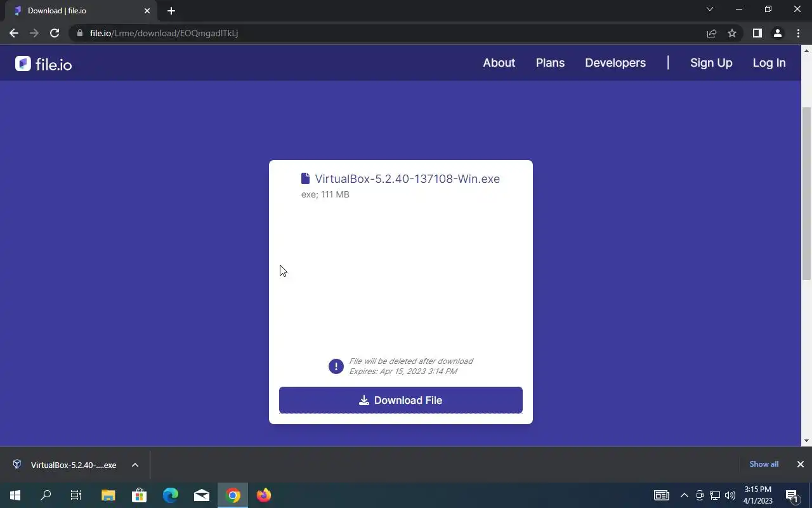Open Chrome profile menu
The image size is (812, 508).
pyautogui.click(x=777, y=33)
